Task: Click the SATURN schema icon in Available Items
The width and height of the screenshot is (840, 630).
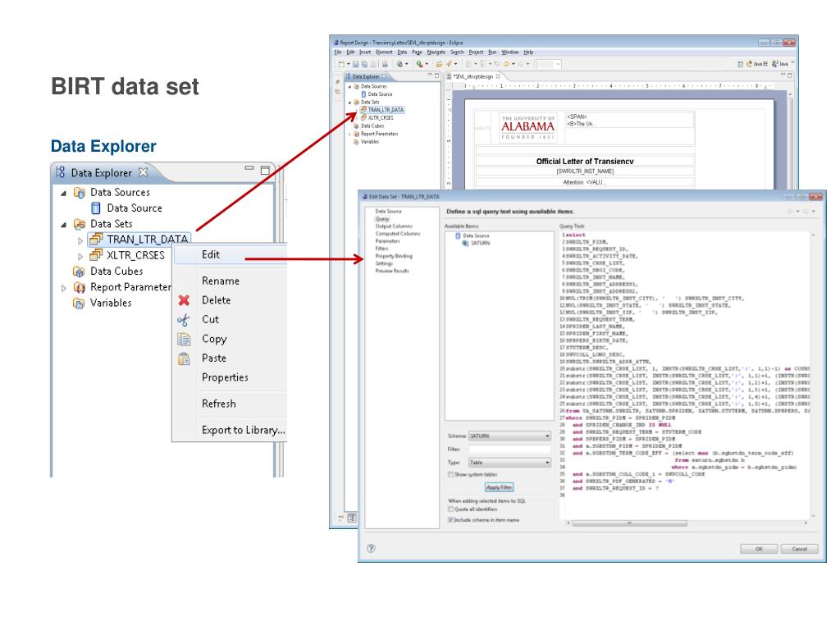Action: (x=465, y=243)
